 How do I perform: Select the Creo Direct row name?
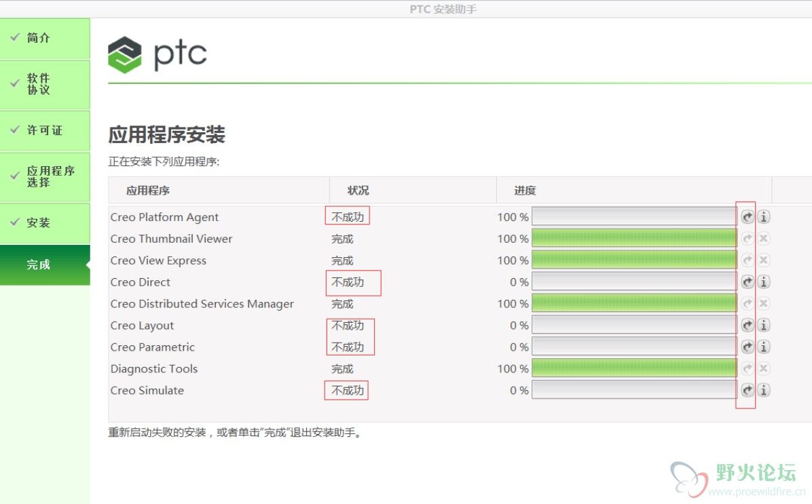coord(140,283)
